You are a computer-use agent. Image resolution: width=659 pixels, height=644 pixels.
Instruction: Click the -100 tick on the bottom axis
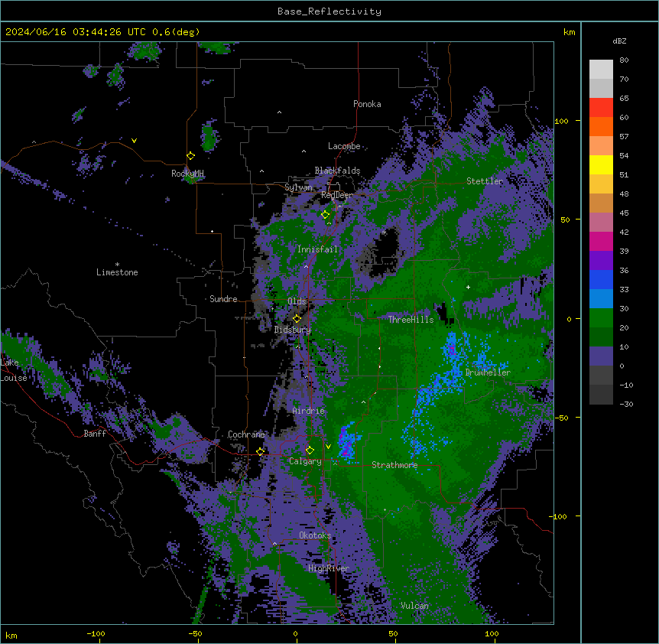tap(96, 633)
